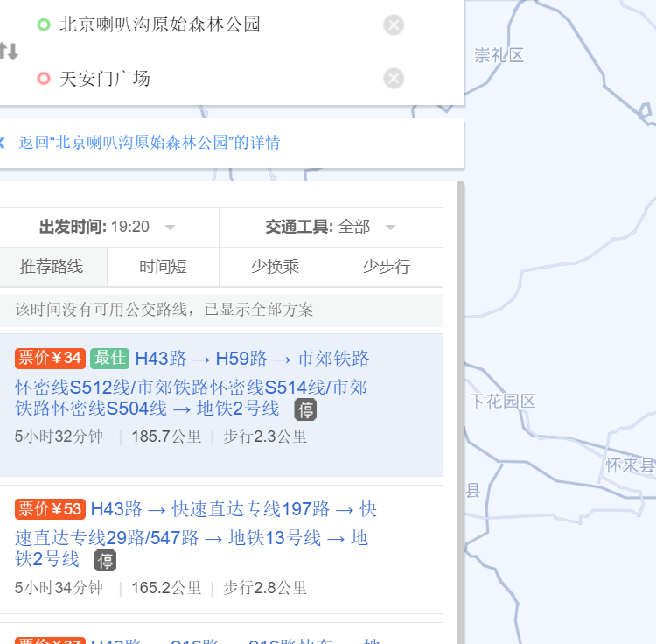Viewport: 656px width, 644px height.
Task: Click 停 icon on second route
Action: point(105,561)
